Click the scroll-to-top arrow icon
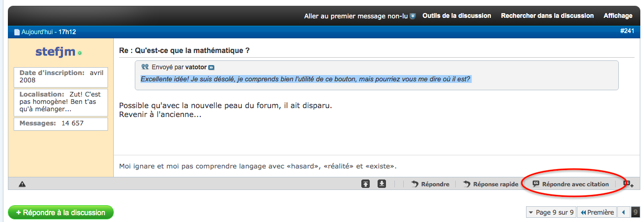Image resolution: width=644 pixels, height=222 pixels. 366,184
